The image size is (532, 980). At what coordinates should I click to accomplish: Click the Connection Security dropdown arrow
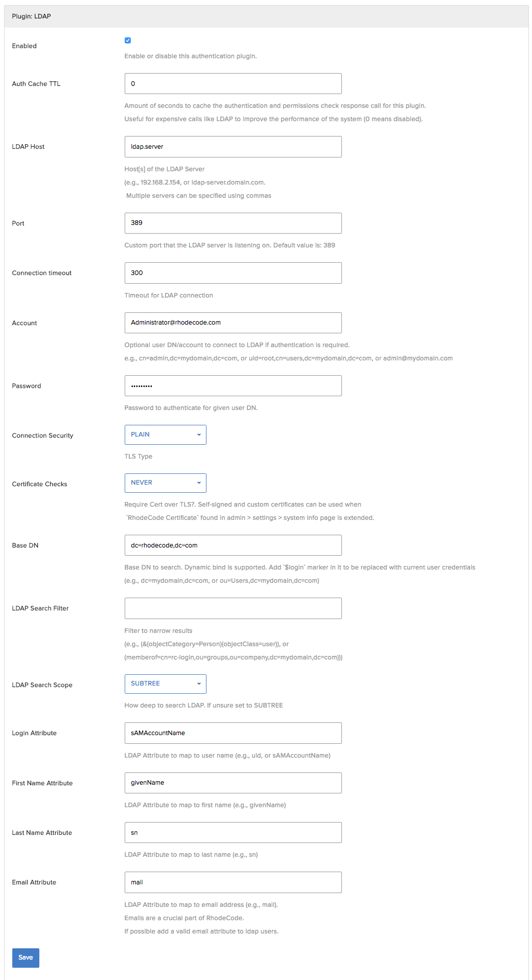point(199,435)
